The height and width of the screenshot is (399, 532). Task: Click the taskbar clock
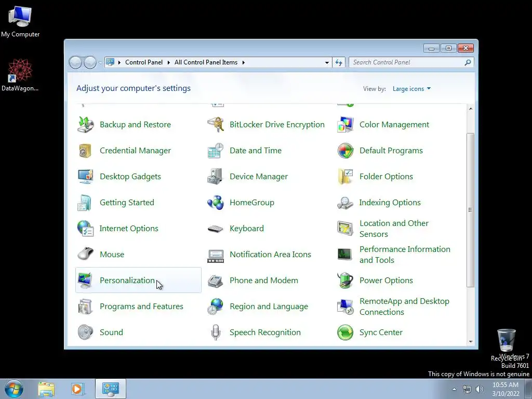point(506,389)
